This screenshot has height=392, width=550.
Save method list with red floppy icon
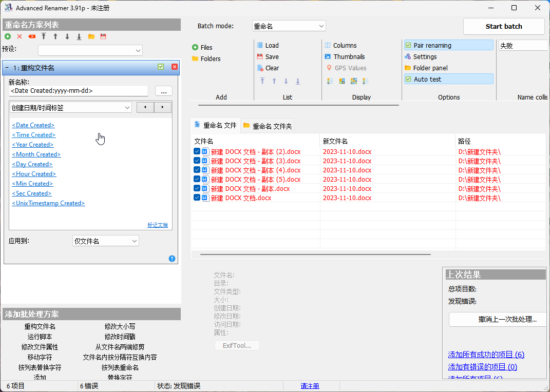pyautogui.click(x=103, y=36)
